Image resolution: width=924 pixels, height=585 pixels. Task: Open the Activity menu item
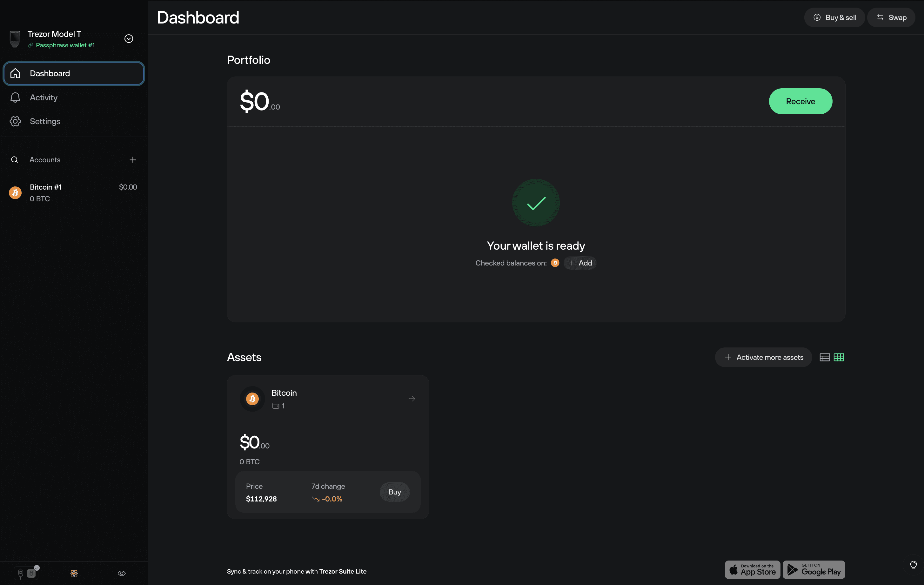click(74, 97)
